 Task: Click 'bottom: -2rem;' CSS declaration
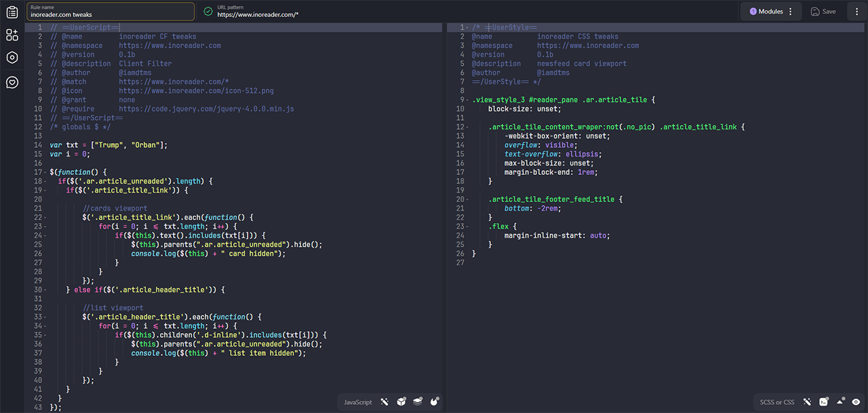point(532,208)
